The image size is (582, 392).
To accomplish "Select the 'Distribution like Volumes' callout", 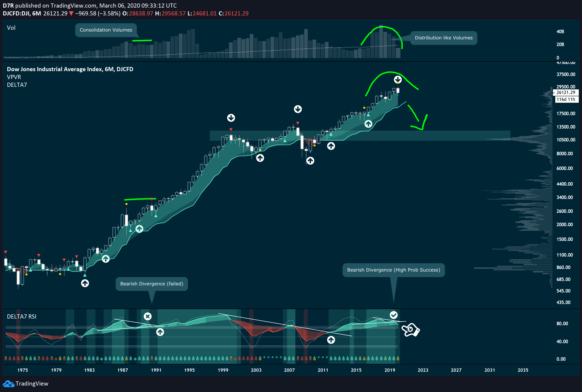I will pos(444,38).
